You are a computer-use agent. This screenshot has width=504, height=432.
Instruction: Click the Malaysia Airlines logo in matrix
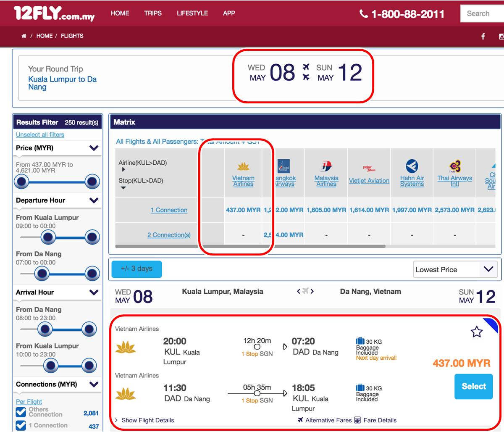tap(326, 166)
